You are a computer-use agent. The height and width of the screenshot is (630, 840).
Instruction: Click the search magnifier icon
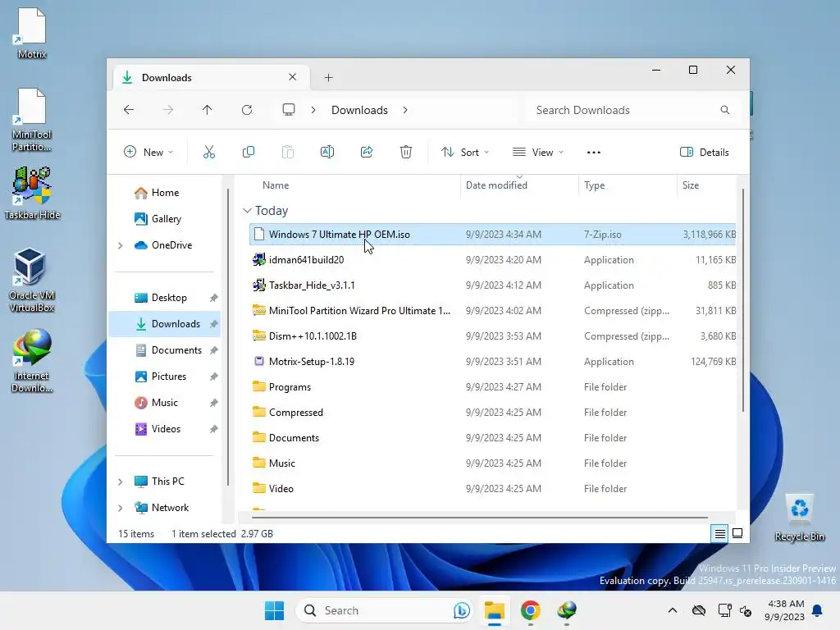coord(725,110)
